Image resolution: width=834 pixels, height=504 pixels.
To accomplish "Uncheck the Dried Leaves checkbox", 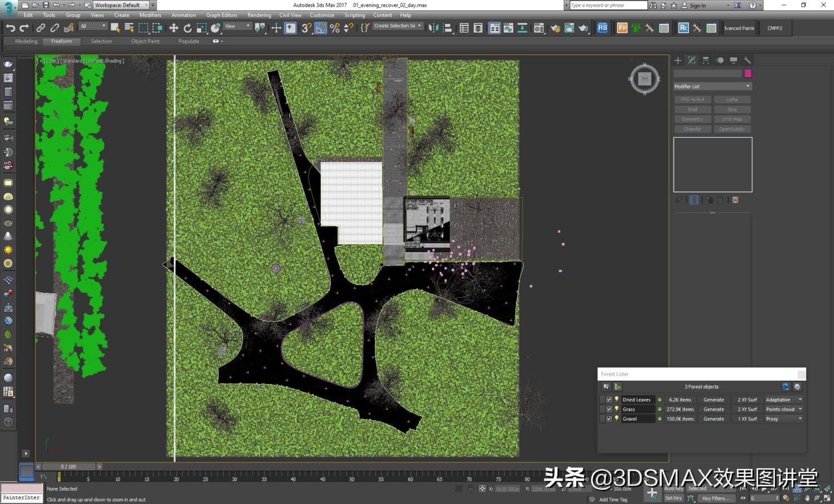I will (x=609, y=400).
